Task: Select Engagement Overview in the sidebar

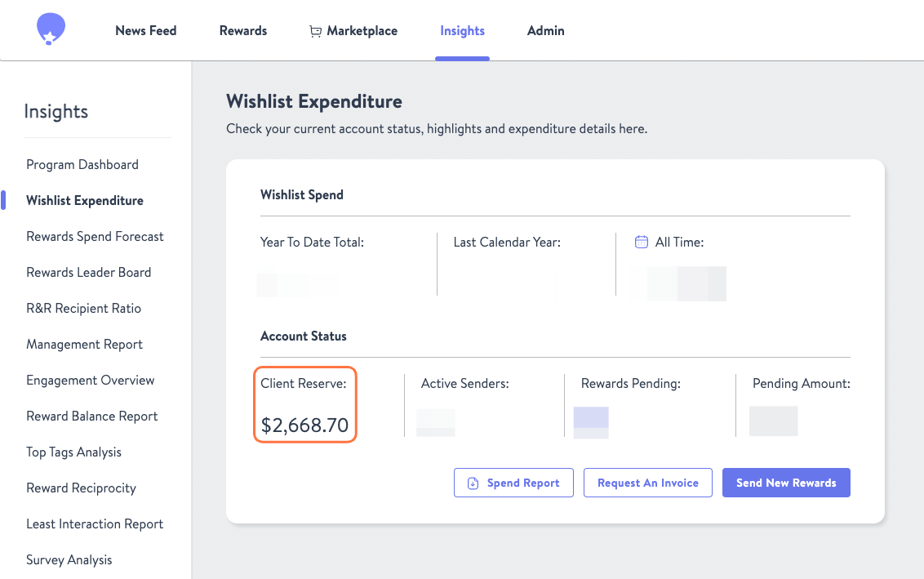Action: (x=90, y=380)
